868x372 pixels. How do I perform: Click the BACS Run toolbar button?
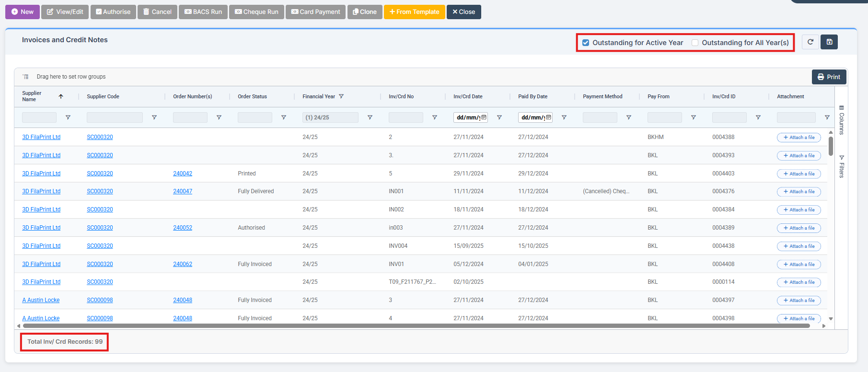click(203, 12)
